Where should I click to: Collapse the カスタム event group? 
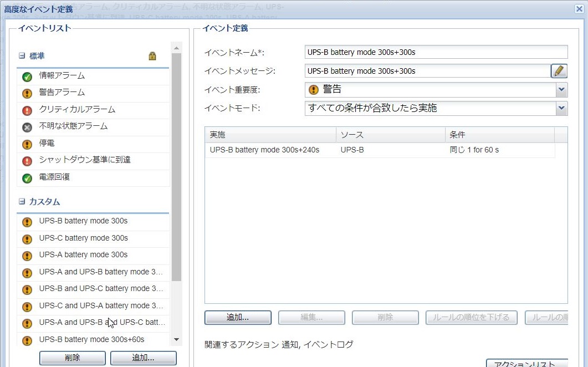point(22,202)
